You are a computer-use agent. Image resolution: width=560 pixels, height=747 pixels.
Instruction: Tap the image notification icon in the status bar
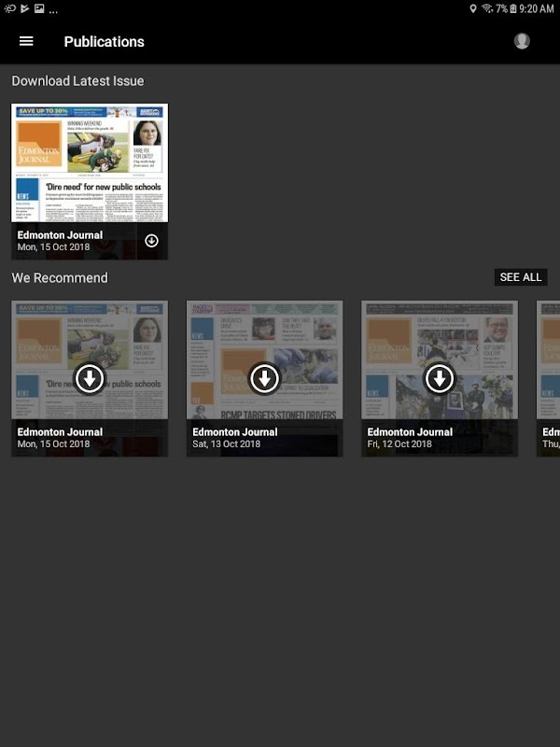click(39, 8)
